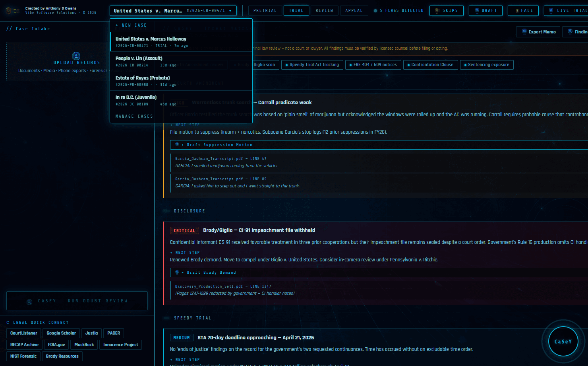
Task: Click 'Brady/Giglio — CI-91 impeachment file withheld' heading
Action: coord(259,230)
